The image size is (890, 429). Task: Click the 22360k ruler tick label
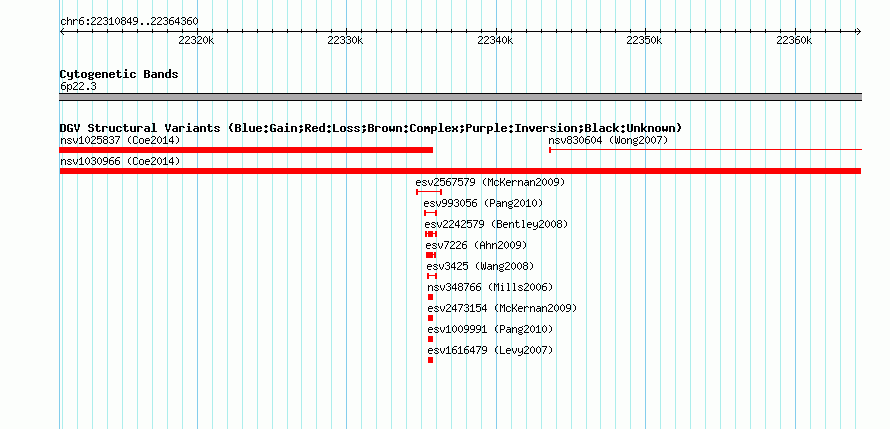pos(794,41)
